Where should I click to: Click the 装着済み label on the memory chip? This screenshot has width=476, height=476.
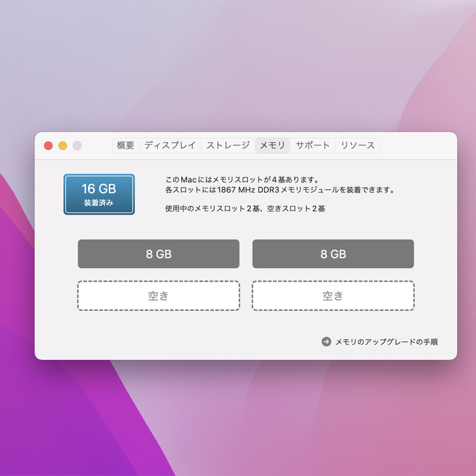click(x=98, y=203)
